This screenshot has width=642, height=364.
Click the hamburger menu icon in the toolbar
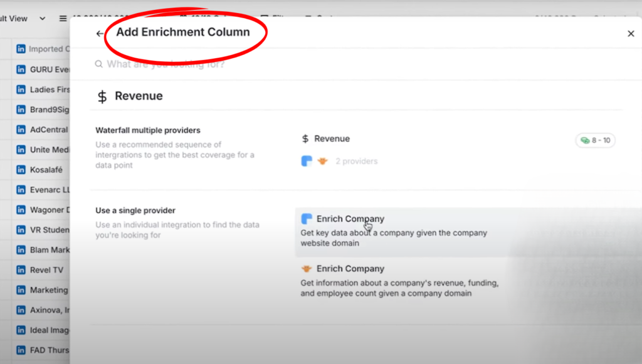pos(63,18)
